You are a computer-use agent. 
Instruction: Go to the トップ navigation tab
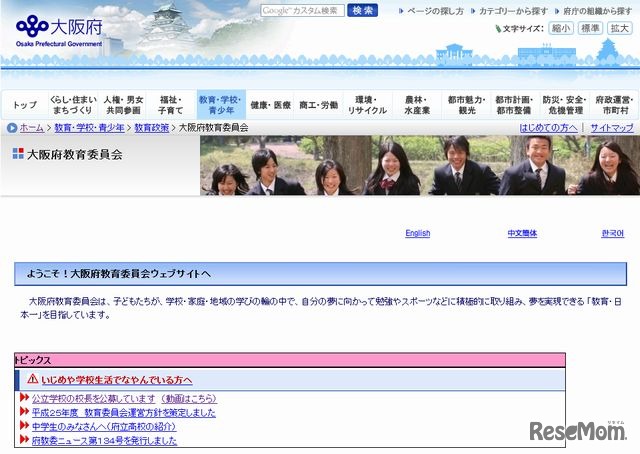tap(25, 105)
